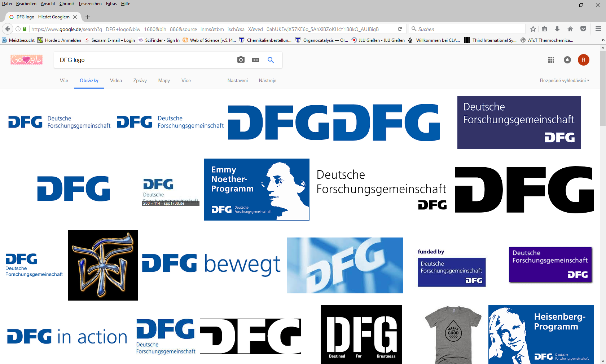This screenshot has height=364, width=606.
Task: Open Nástroje search tools
Action: (268, 81)
